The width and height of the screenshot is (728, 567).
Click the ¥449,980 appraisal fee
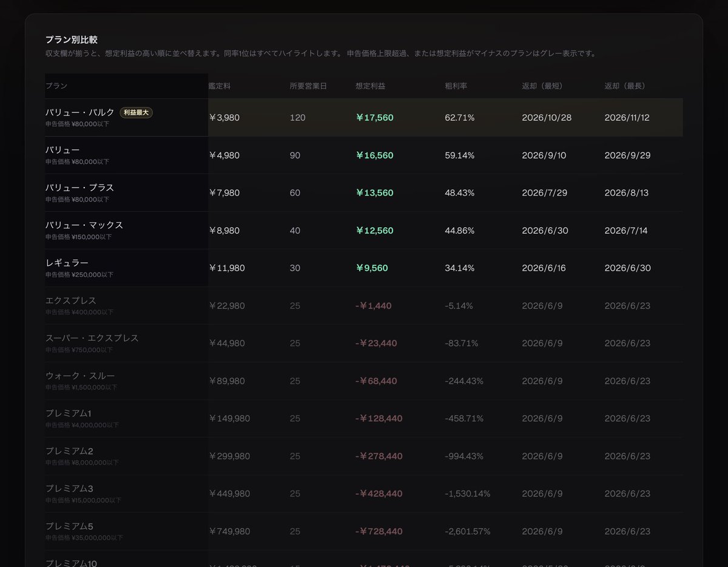229,494
